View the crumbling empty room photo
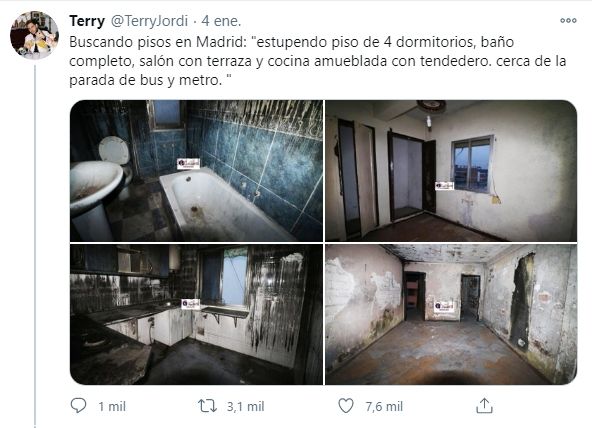592x428 pixels. [451, 314]
